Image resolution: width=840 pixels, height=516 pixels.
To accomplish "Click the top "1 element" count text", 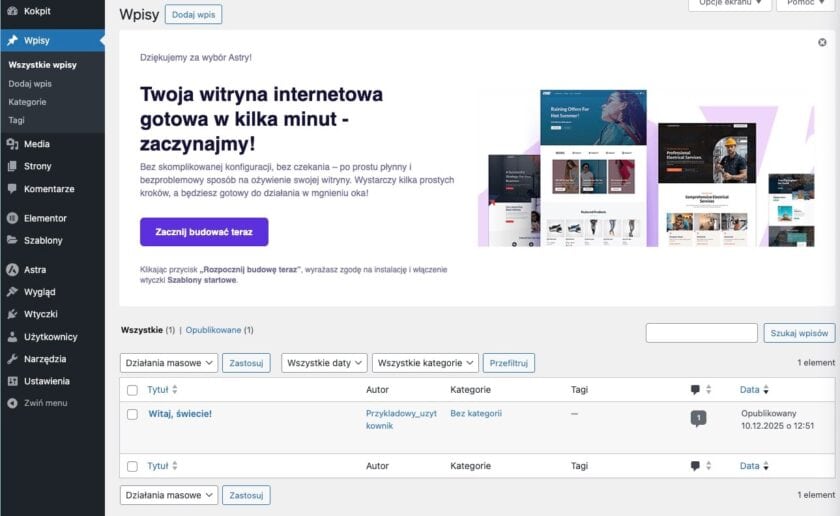I will click(x=816, y=363).
